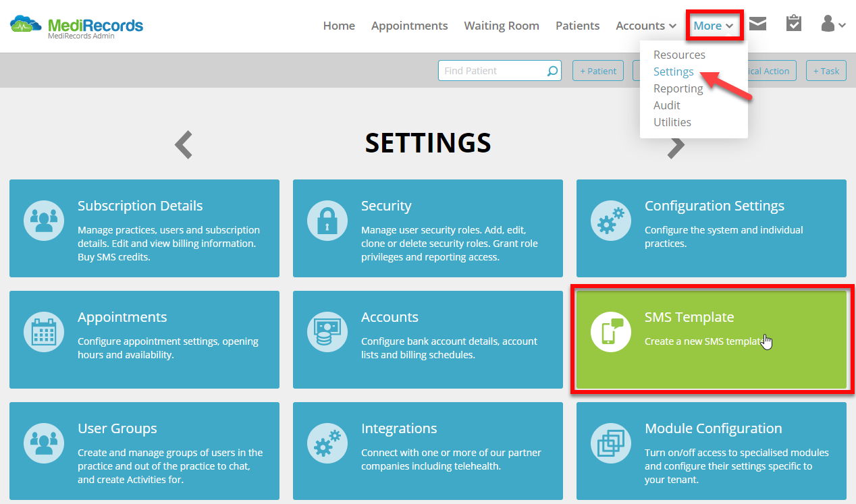Click the + Patient button
The width and height of the screenshot is (856, 504).
(x=598, y=71)
